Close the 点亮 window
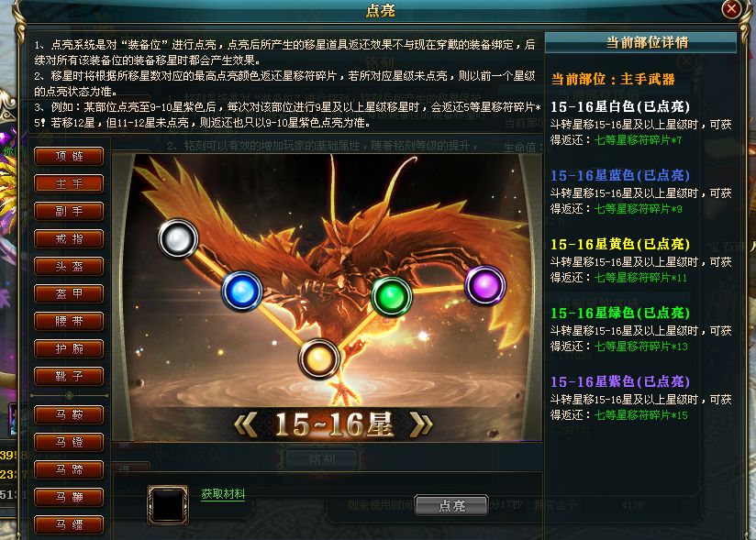 [x=731, y=8]
